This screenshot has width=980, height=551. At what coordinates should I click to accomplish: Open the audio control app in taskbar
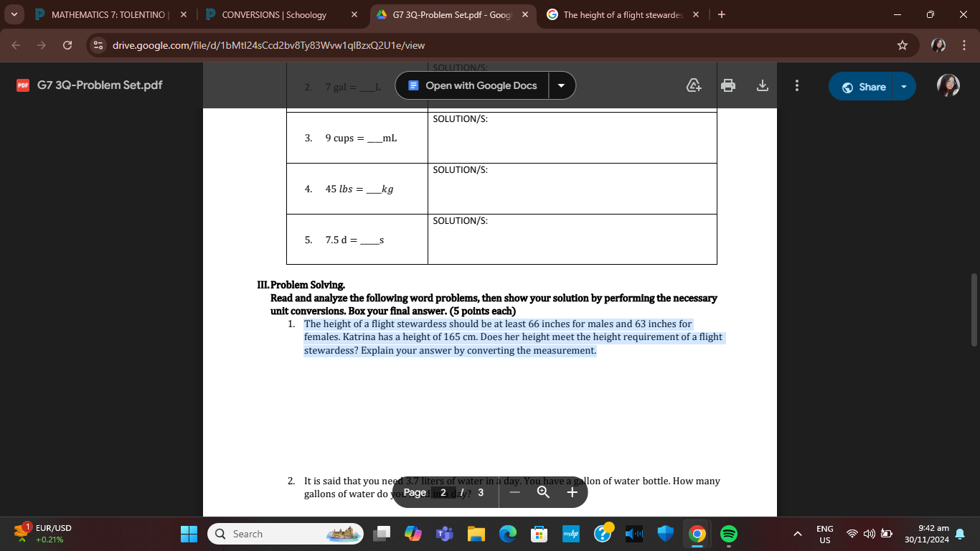click(635, 534)
